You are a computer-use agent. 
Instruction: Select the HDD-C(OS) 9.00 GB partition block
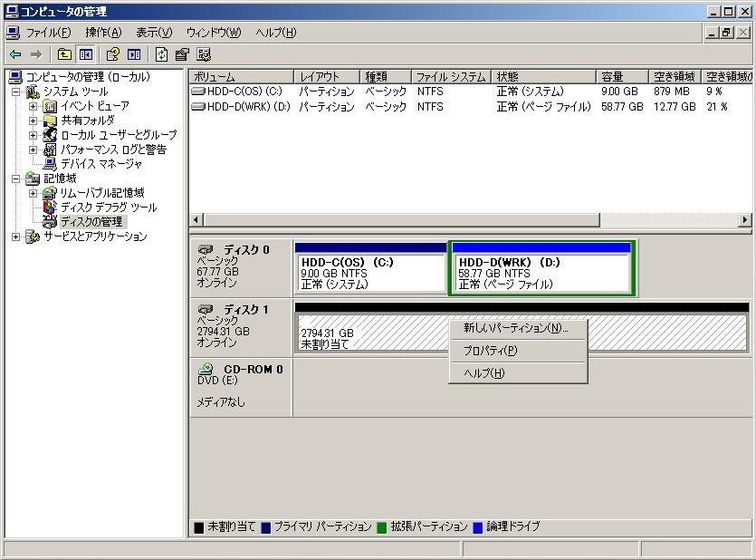click(370, 268)
